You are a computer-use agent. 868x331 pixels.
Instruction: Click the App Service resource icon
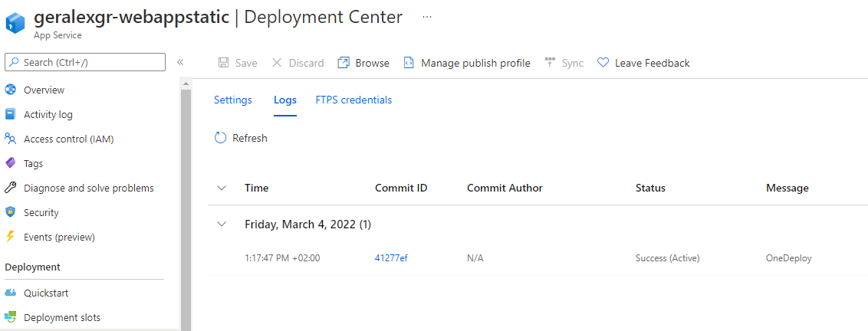pyautogui.click(x=15, y=23)
